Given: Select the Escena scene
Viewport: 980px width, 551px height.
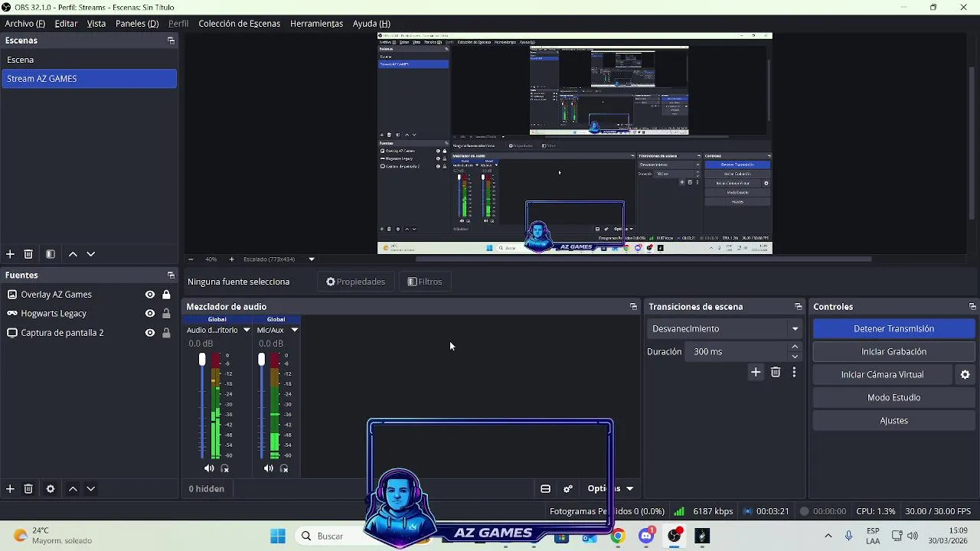Looking at the screenshot, I should coord(89,60).
